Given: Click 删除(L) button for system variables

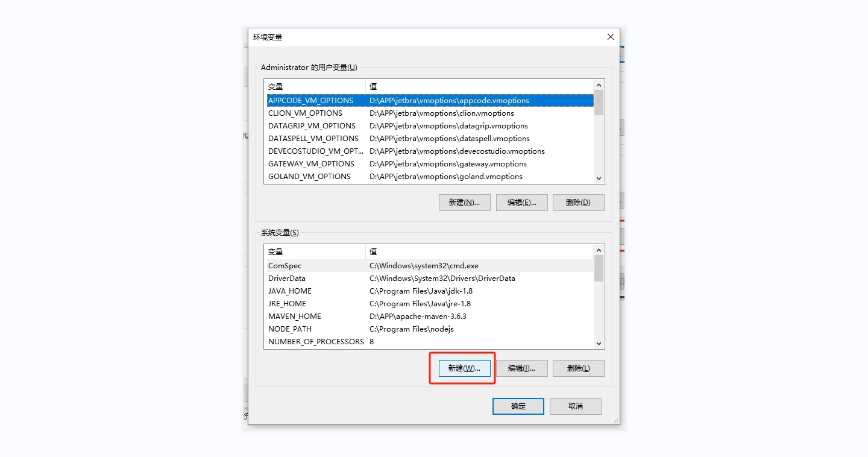Looking at the screenshot, I should click(578, 368).
